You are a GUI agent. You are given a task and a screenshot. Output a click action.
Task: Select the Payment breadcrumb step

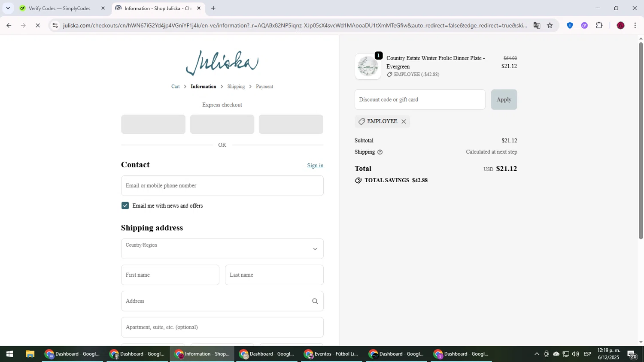coord(264,87)
